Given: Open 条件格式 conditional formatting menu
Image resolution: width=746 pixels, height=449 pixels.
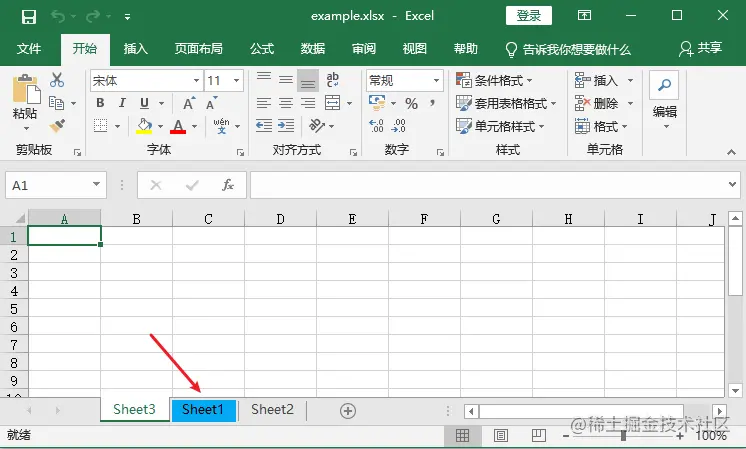Looking at the screenshot, I should pos(494,80).
